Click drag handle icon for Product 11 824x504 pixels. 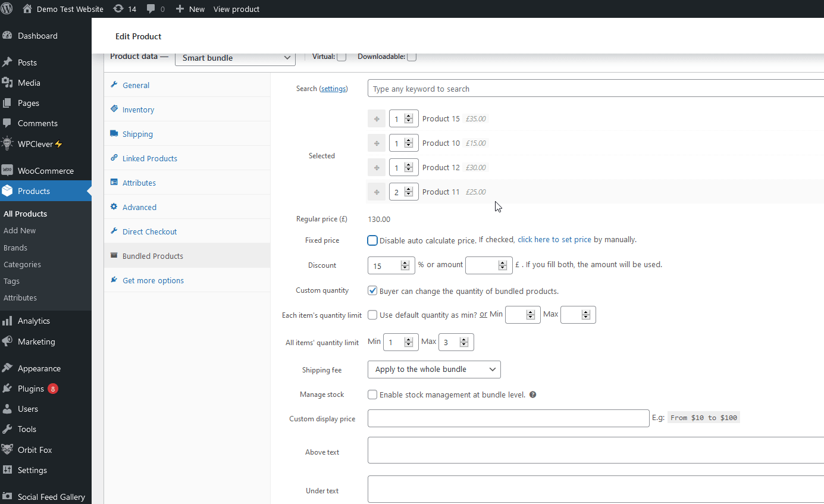(x=377, y=192)
